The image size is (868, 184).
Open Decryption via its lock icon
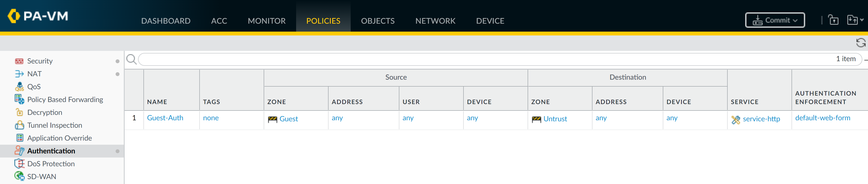19,112
